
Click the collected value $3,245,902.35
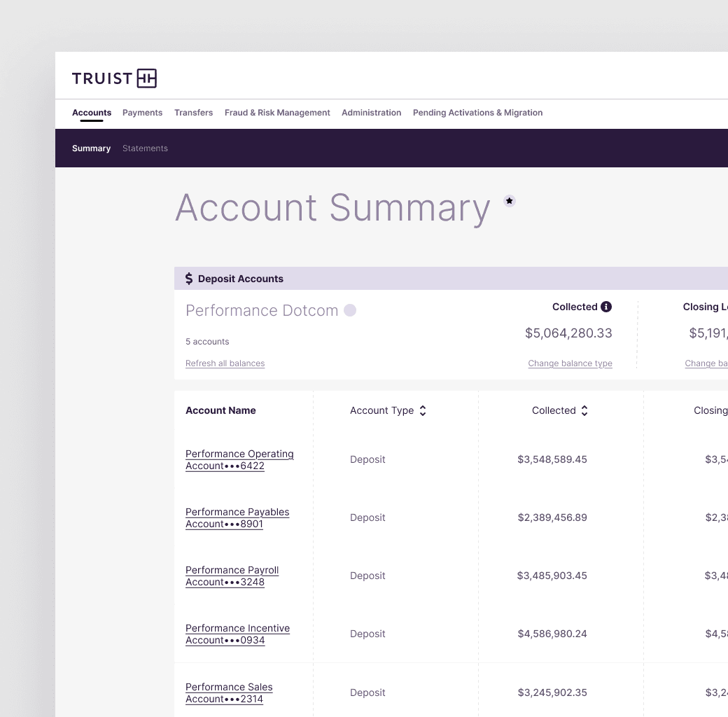pyautogui.click(x=552, y=692)
